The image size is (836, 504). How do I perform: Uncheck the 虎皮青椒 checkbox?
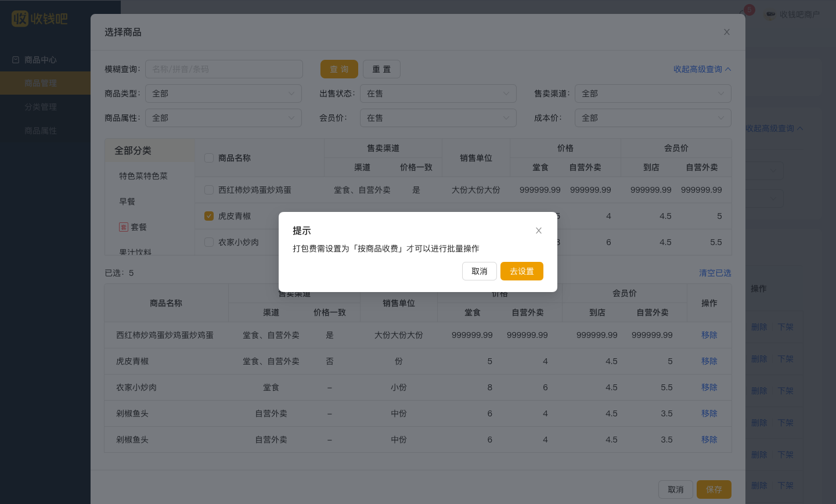point(209,216)
